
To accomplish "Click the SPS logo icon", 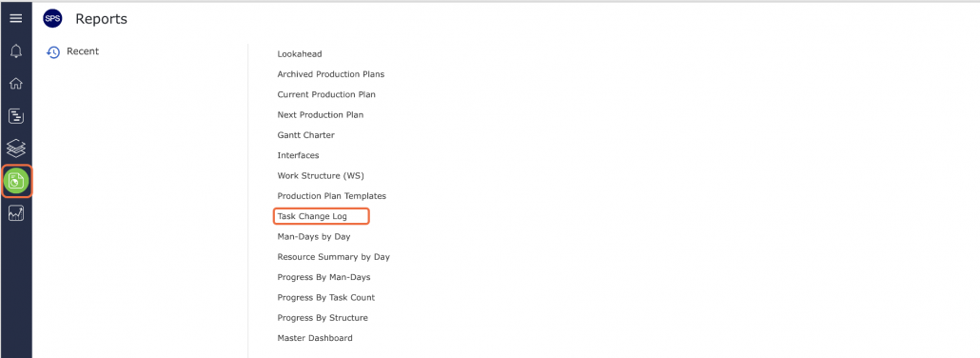I will tap(52, 19).
